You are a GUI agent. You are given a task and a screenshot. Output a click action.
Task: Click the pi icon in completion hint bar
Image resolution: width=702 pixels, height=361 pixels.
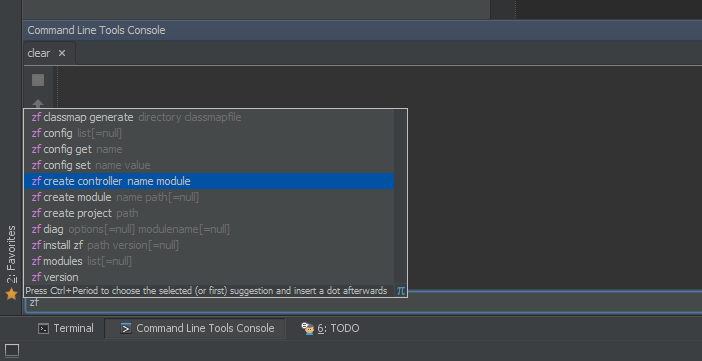(x=401, y=291)
